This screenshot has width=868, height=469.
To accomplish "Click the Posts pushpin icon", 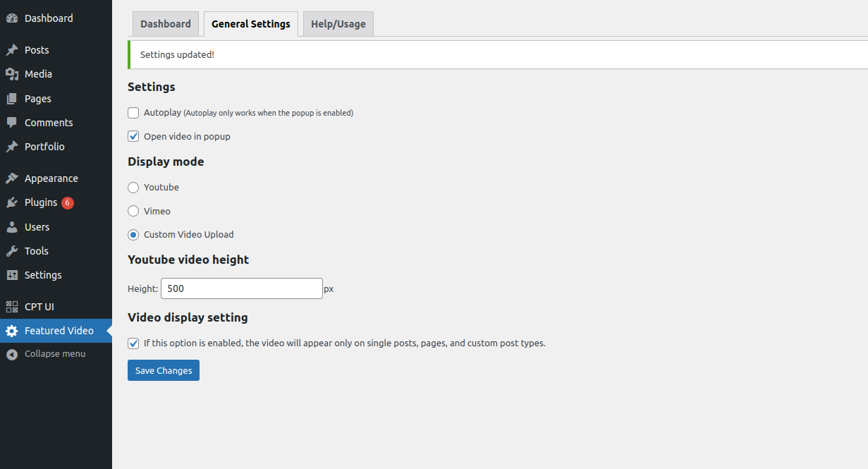I will pyautogui.click(x=12, y=50).
